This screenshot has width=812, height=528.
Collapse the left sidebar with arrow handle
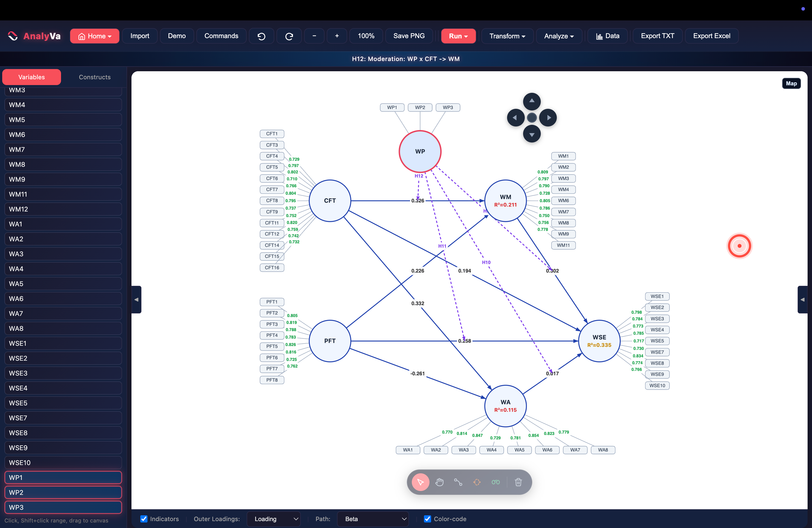coord(136,299)
